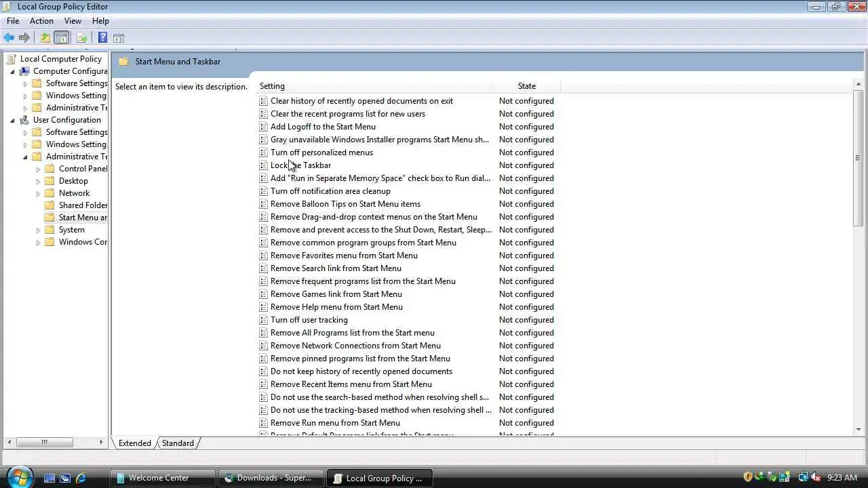Image resolution: width=868 pixels, height=488 pixels.
Task: Click the Local Group Policy taskbar button
Action: coord(380,478)
